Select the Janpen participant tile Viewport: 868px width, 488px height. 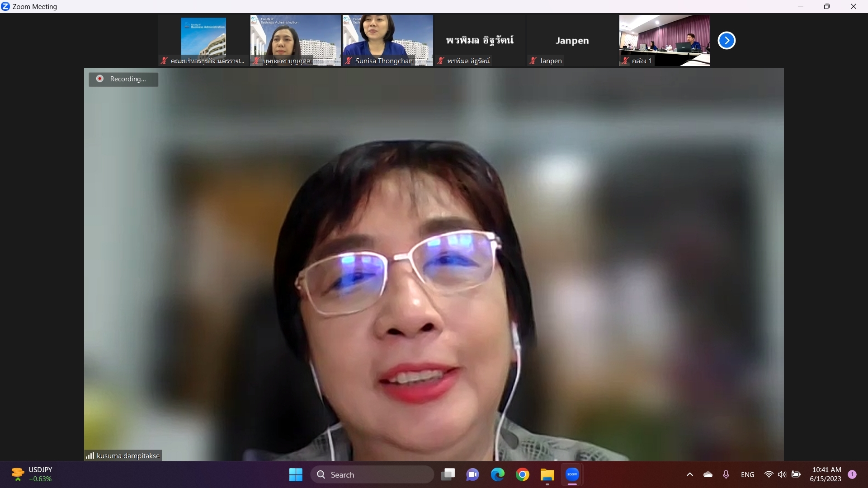coord(572,40)
